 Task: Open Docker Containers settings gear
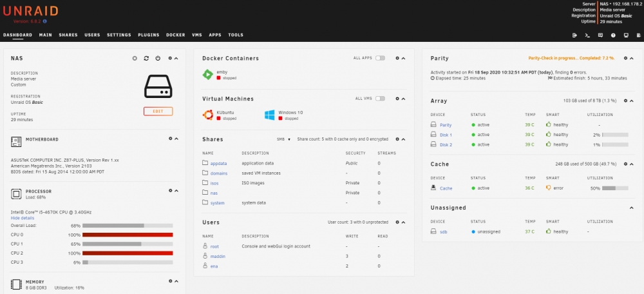tap(397, 59)
